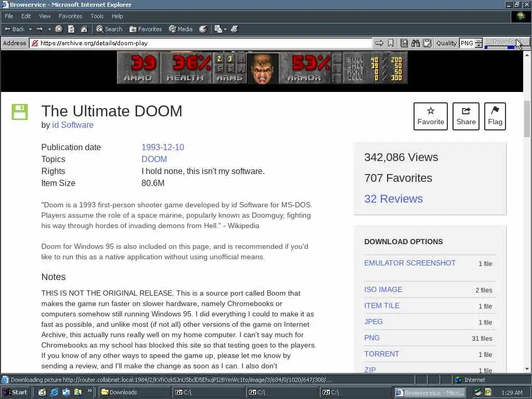Click the IE throbber globe logo

[521, 16]
